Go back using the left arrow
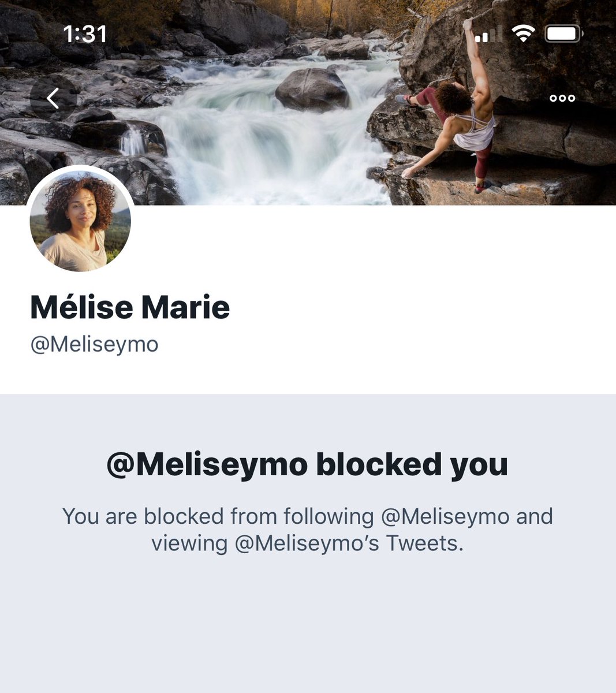The image size is (616, 693). click(x=53, y=98)
